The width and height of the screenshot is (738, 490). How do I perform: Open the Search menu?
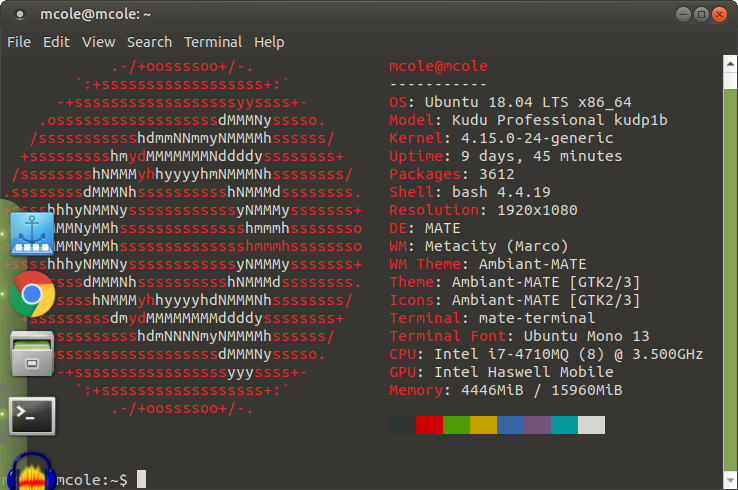click(x=150, y=42)
